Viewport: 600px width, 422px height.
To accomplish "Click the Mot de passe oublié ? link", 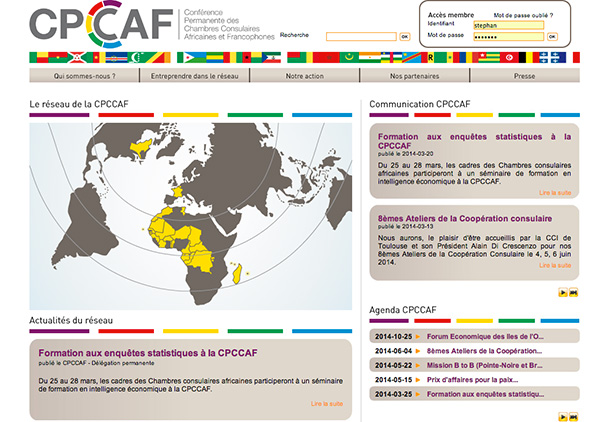I will (x=523, y=15).
